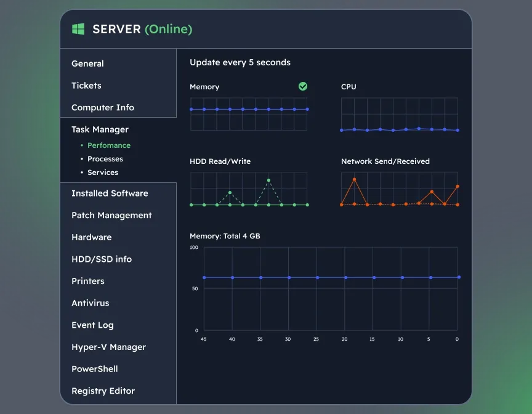Open the General section

87,63
